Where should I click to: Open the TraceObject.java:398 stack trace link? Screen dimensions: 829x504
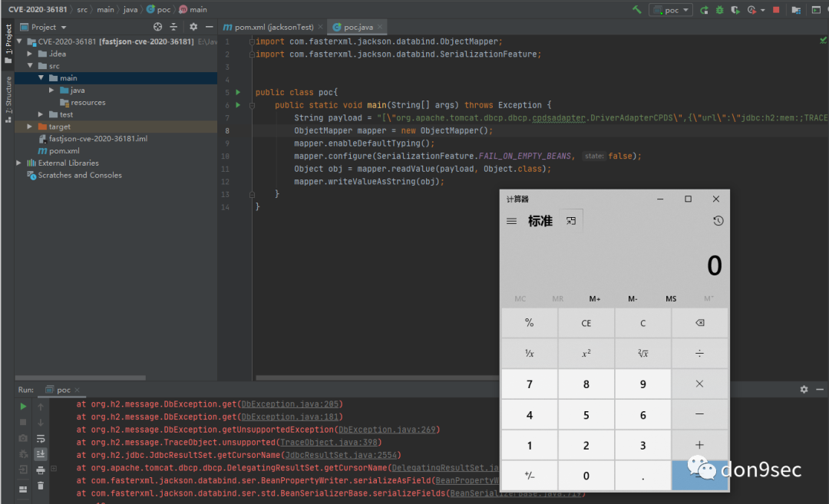click(329, 442)
